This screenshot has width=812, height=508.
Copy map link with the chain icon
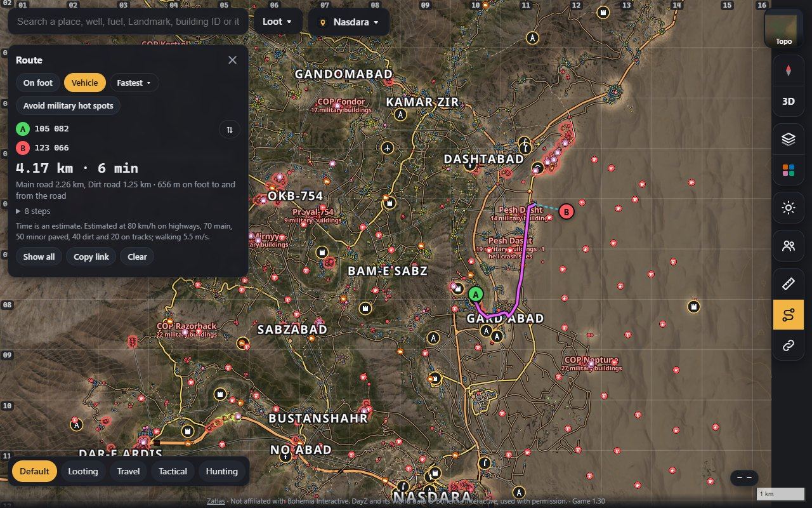click(789, 345)
